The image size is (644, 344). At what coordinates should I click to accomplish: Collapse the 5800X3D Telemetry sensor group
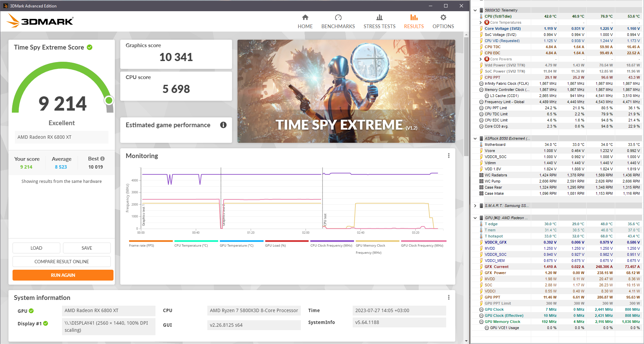[475, 10]
